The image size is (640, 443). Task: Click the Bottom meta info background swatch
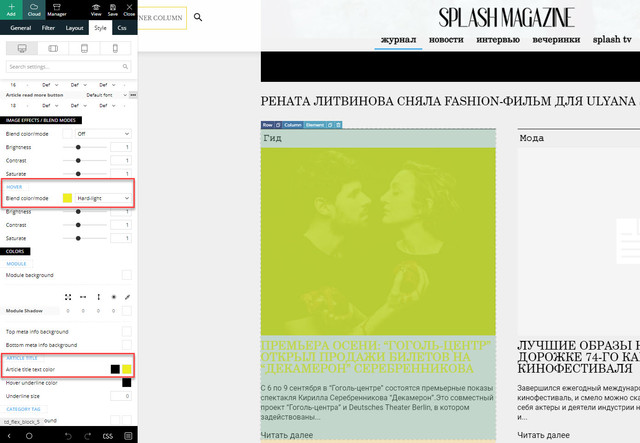click(127, 345)
